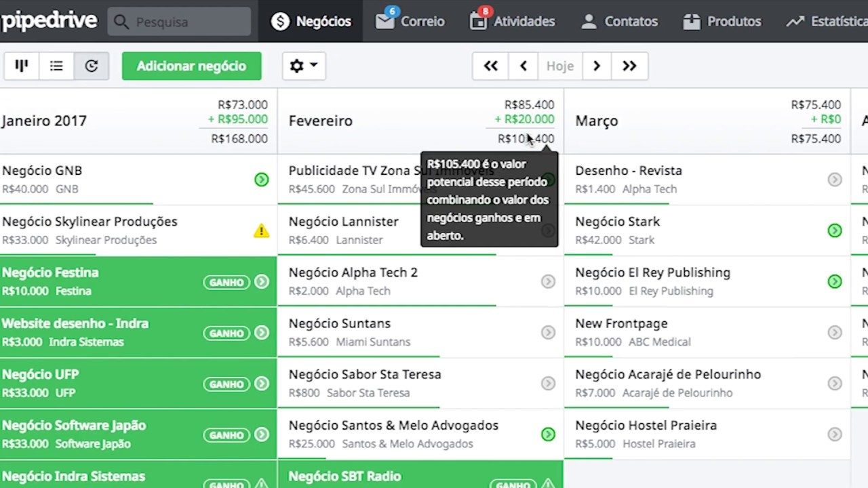
Task: Click green activity icon on Santos & Melo Advogados
Action: [x=548, y=434]
